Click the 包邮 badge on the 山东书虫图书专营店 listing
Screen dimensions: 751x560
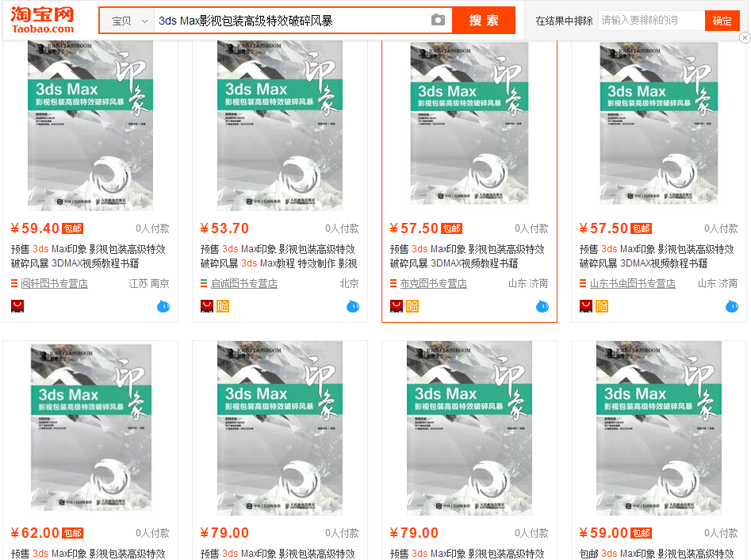tap(641, 228)
